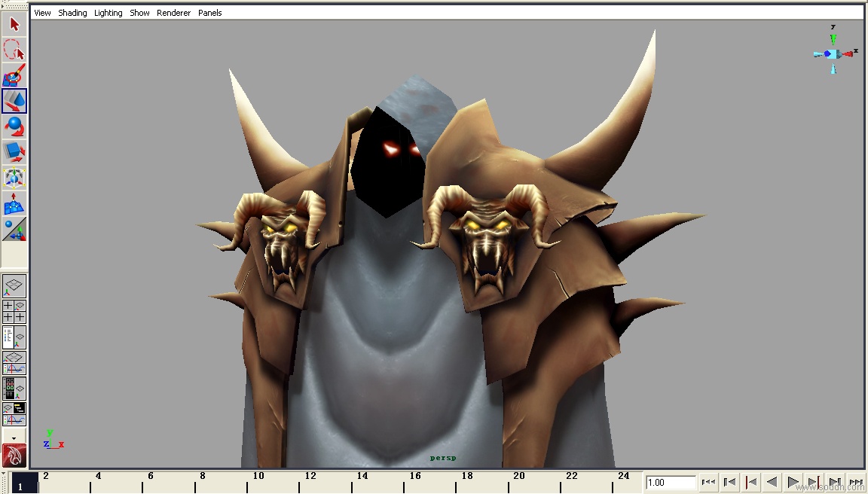Switch to four-view panel layout
The width and height of the screenshot is (868, 494).
[x=14, y=312]
